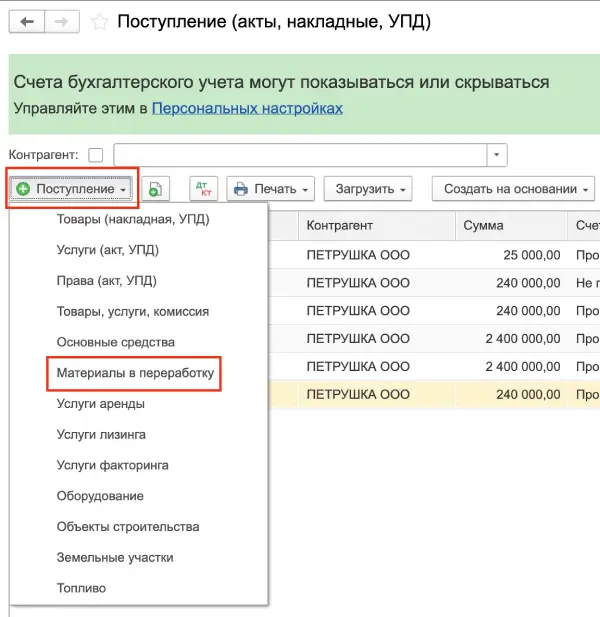Sort by the Сумма column header
The height and width of the screenshot is (617, 600).
(484, 226)
